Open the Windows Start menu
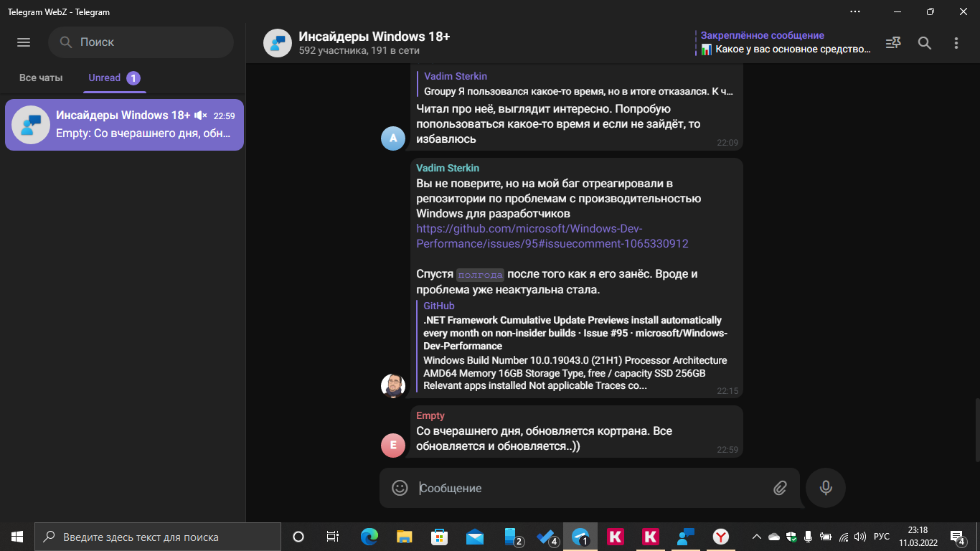The image size is (980, 551). tap(17, 537)
